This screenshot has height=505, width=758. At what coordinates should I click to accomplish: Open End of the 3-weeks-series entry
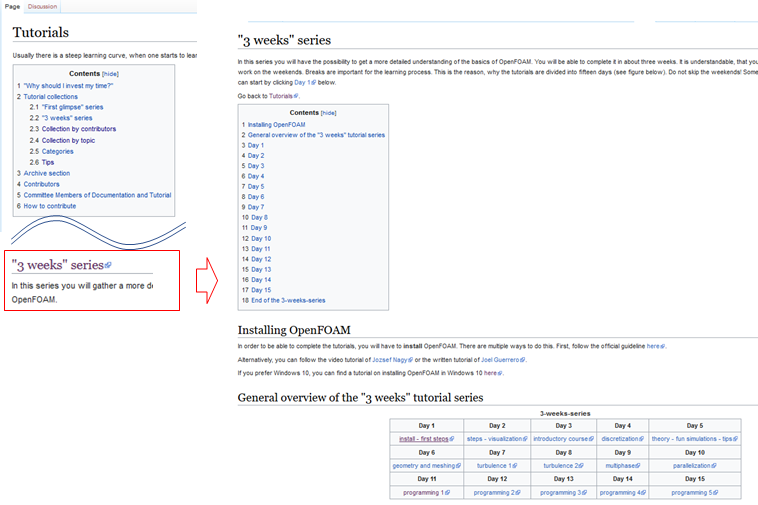click(288, 301)
